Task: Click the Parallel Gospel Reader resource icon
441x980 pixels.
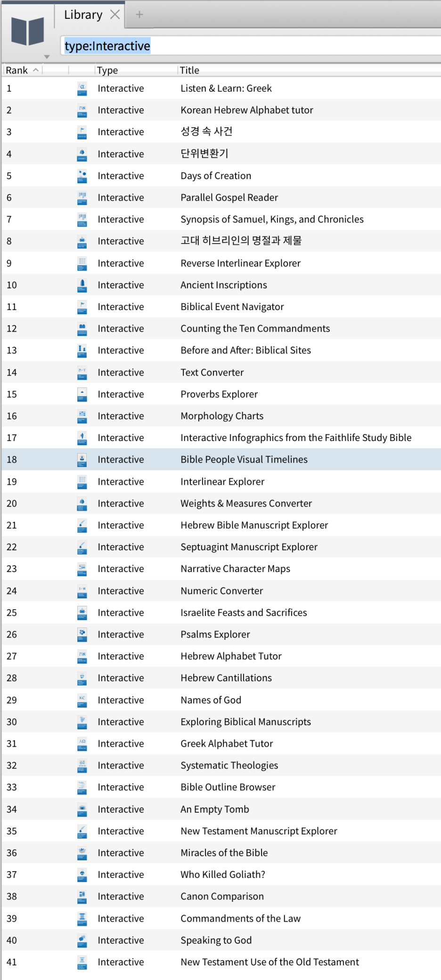Action: (82, 197)
